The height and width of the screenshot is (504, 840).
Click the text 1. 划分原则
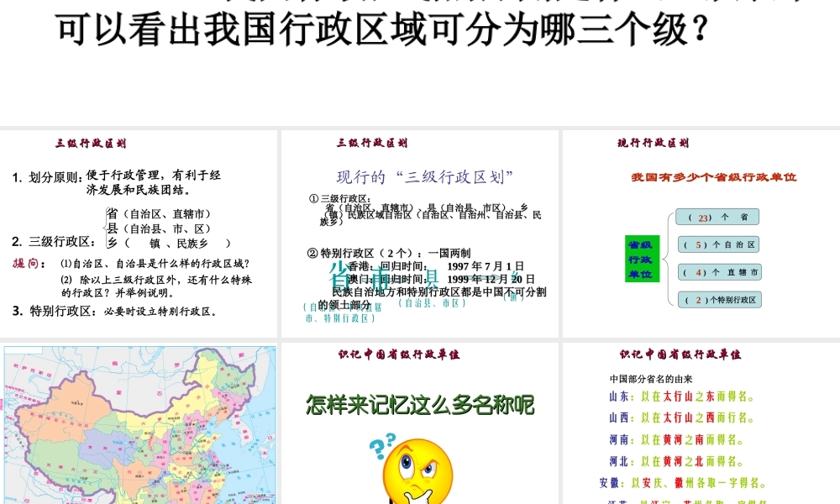(48, 178)
